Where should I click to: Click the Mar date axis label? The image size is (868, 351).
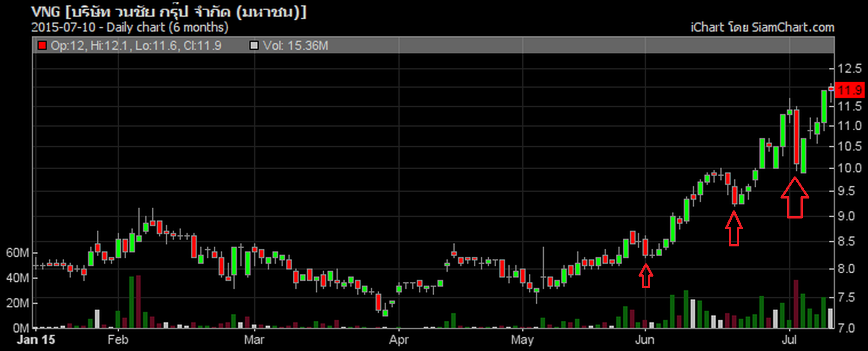[x=254, y=340]
